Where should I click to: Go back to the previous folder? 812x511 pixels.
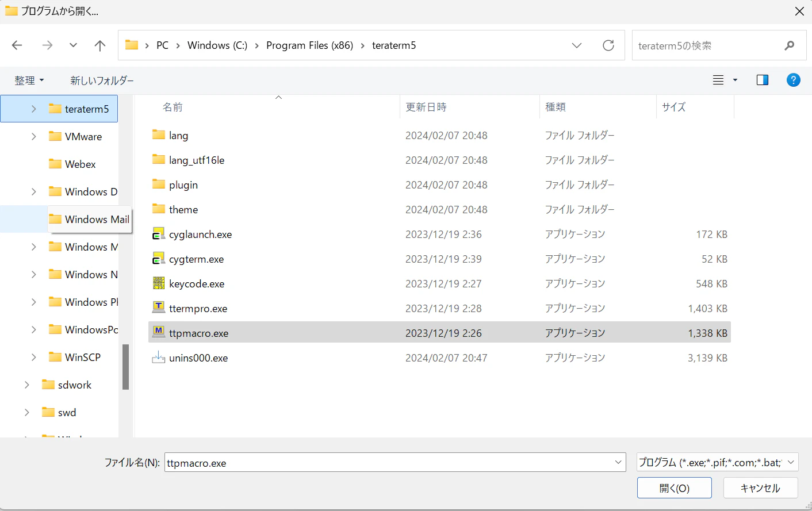pyautogui.click(x=17, y=45)
